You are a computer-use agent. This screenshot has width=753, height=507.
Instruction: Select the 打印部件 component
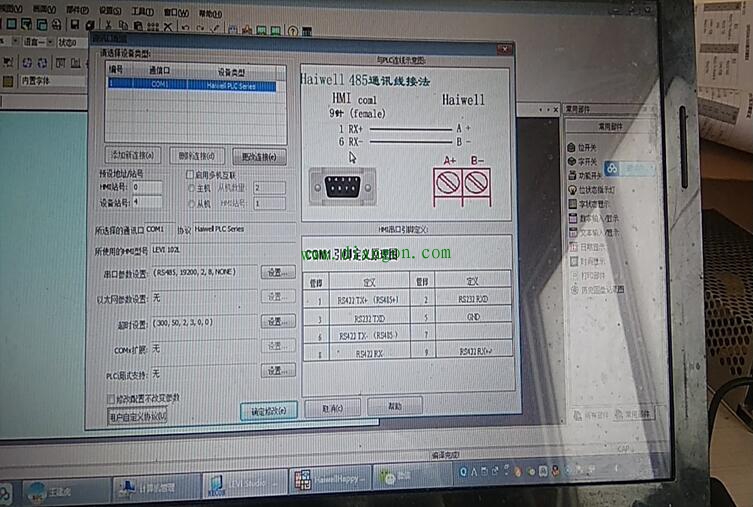coord(588,275)
